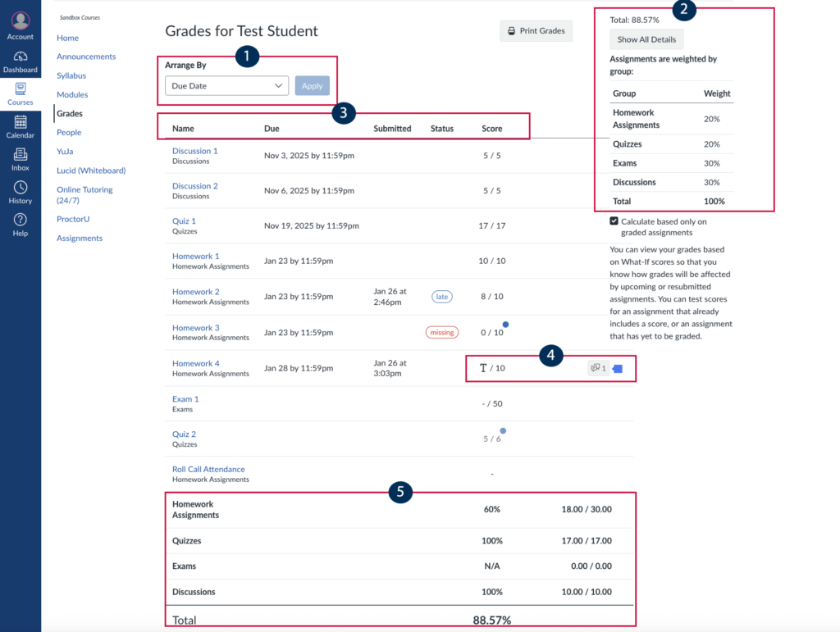Click the blue new-grade dot beside Quiz 2 score
Image resolution: width=840 pixels, height=632 pixels.
(x=503, y=430)
